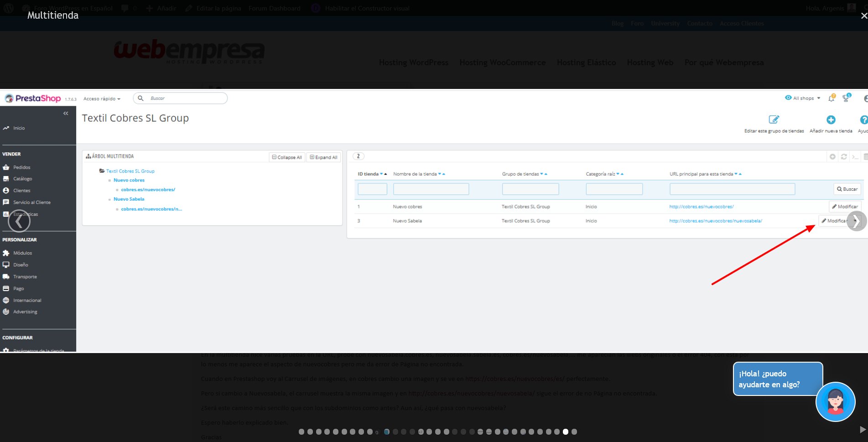Open Clientes in the sidebar
Viewport: 868px width, 442px height.
pos(21,191)
